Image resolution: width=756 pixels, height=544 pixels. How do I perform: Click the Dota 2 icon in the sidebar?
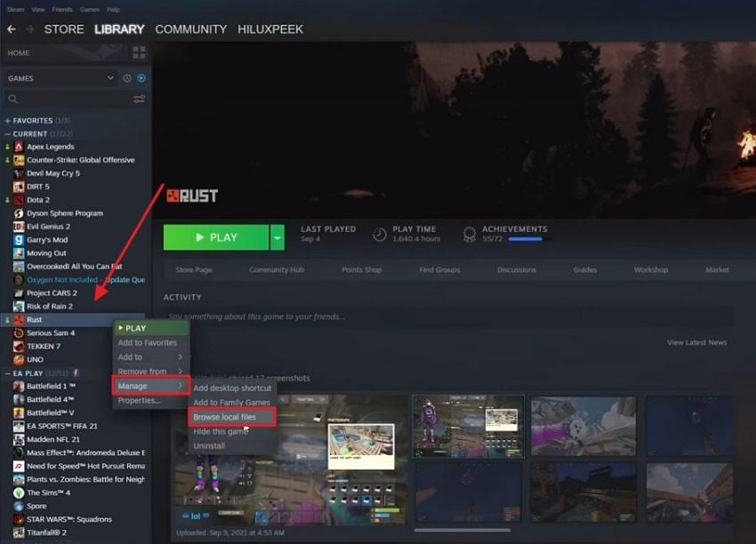(20, 200)
